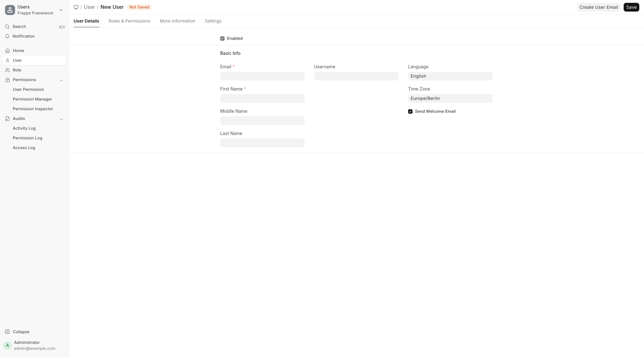The width and height of the screenshot is (644, 357).
Task: Click the Create User Email button
Action: coord(599,7)
